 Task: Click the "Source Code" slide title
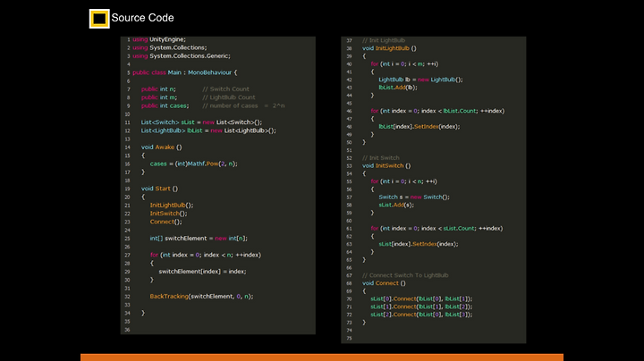[x=142, y=18]
